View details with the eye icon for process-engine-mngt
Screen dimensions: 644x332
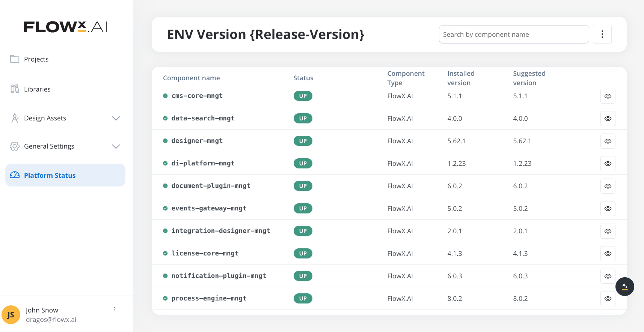(608, 299)
